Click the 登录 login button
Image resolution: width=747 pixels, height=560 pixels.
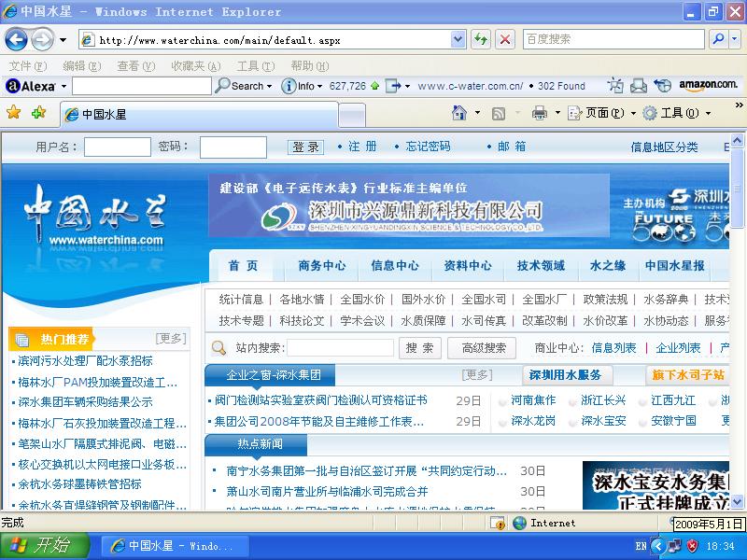click(305, 147)
